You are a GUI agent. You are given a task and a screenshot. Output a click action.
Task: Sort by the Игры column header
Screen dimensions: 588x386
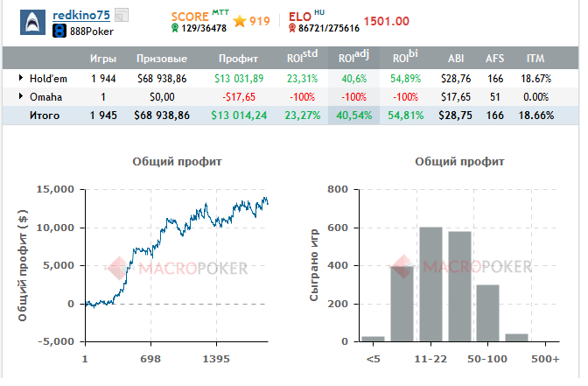click(103, 59)
